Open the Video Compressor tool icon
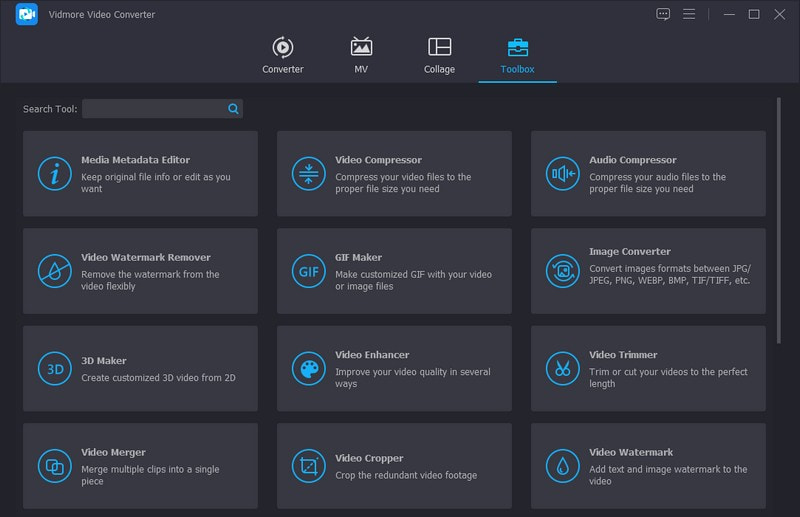 pyautogui.click(x=309, y=174)
